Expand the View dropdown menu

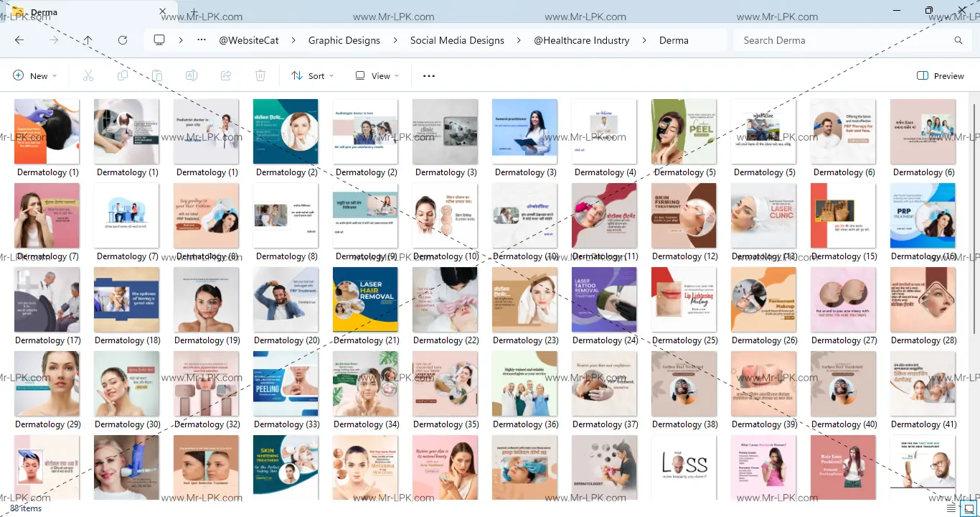pos(377,75)
